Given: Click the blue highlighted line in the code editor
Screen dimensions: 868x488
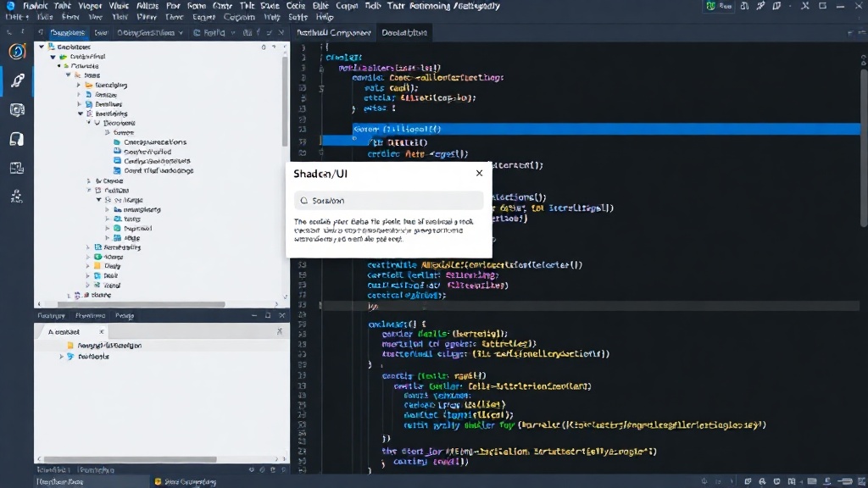Looking at the screenshot, I should tap(606, 129).
